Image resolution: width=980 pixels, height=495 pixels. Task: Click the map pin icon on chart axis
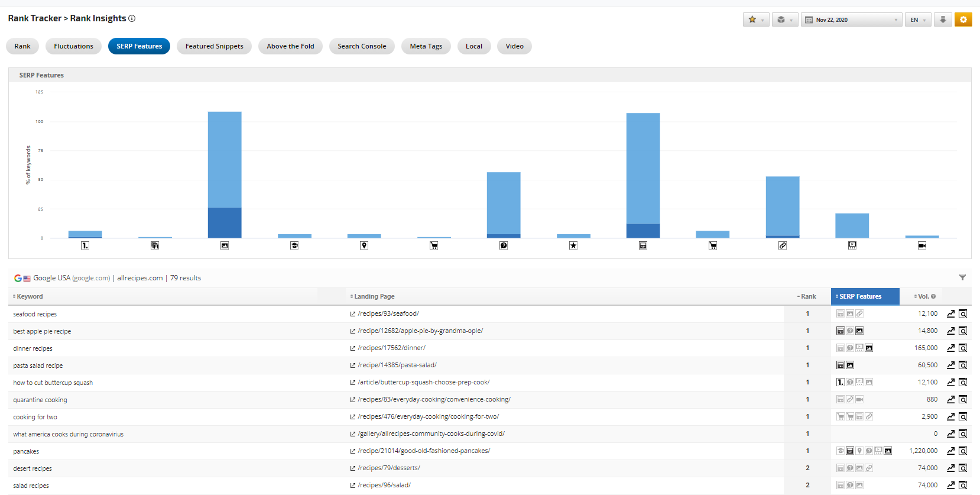click(x=364, y=245)
